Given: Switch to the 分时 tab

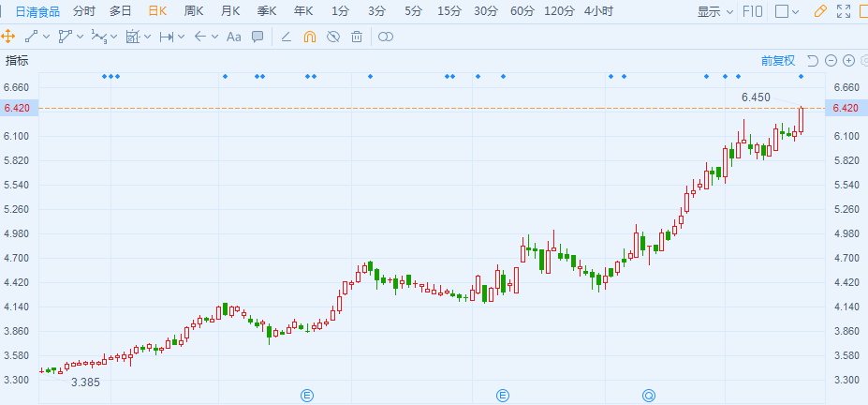Looking at the screenshot, I should click(84, 11).
